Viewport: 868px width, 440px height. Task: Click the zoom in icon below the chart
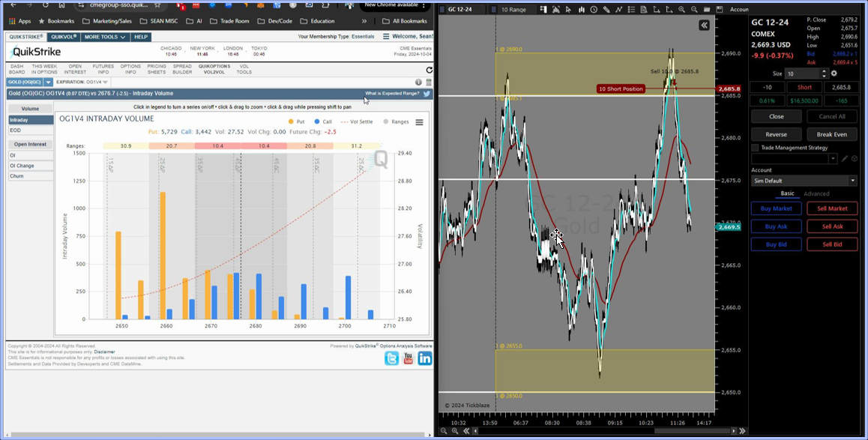(454, 430)
